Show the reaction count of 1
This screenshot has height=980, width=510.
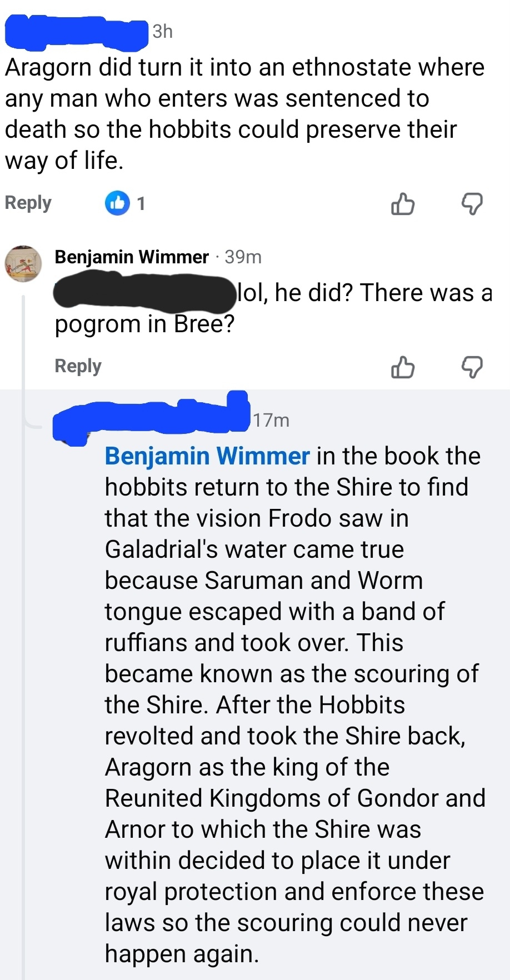141,204
